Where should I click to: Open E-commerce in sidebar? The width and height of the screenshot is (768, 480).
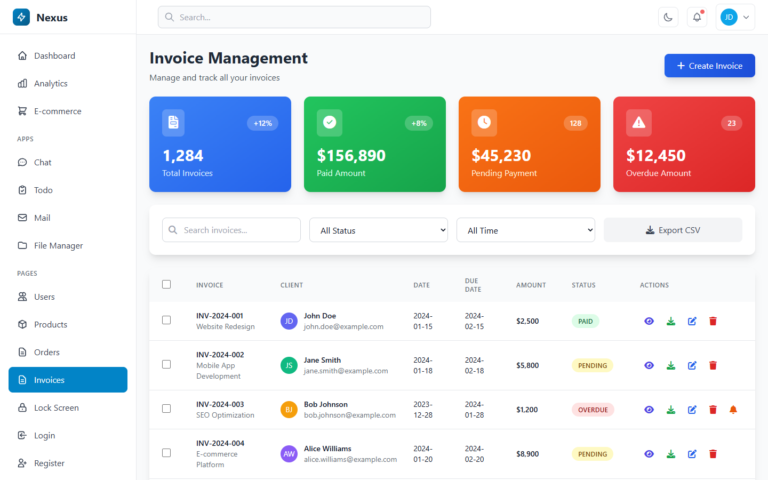point(68,111)
